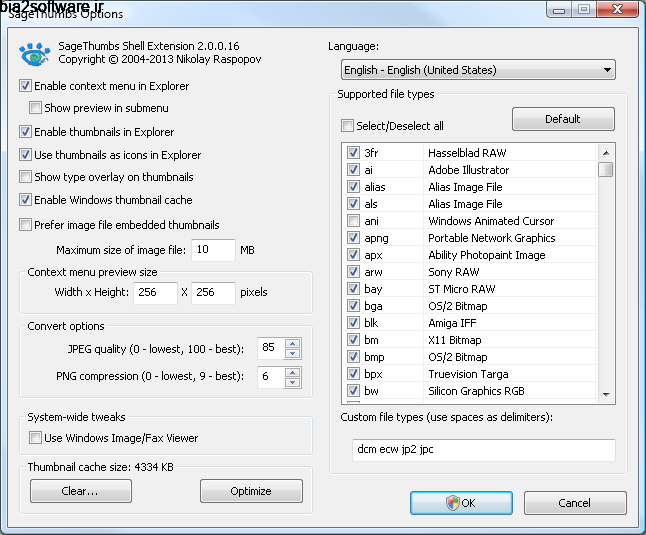Click file types list scroll down arrow
This screenshot has height=535, width=646.
[x=606, y=395]
